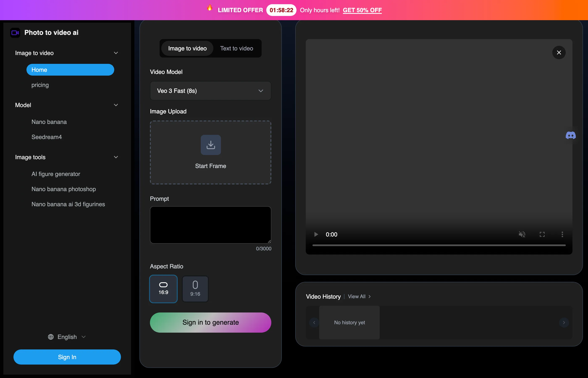The image size is (588, 378).
Task: Switch to the 9:16 aspect ratio
Action: coord(195,289)
